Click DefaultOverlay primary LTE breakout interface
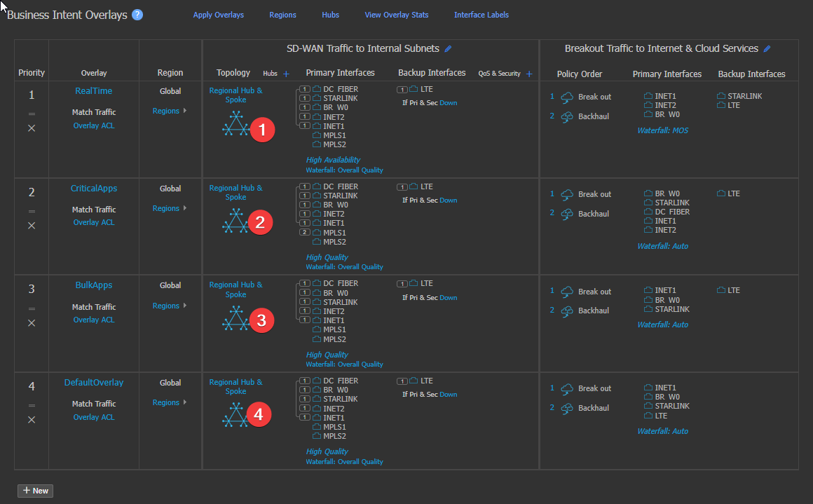Image resolution: width=813 pixels, height=504 pixels. tap(656, 416)
